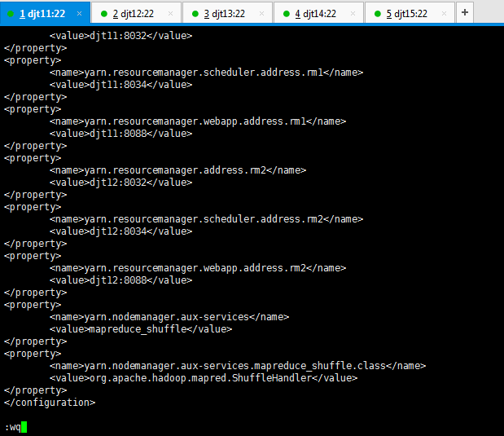
Task: Click green status dot on djt15:22 tab
Action: click(378, 14)
